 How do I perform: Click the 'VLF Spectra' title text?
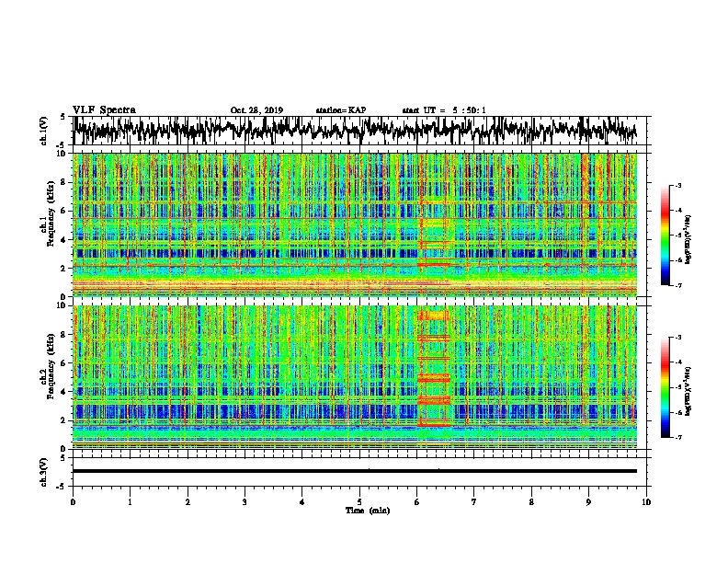[104, 110]
